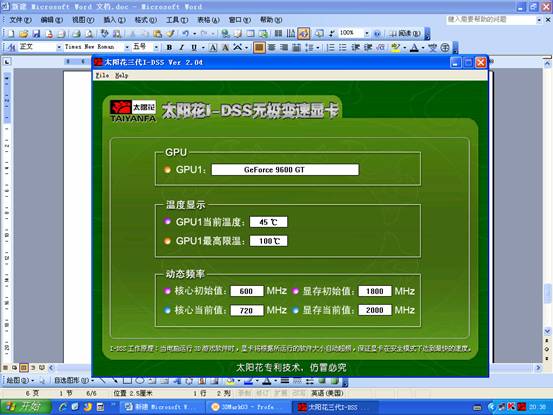Run spelling and grammar check in Word
553x415 pixels.
104,33
